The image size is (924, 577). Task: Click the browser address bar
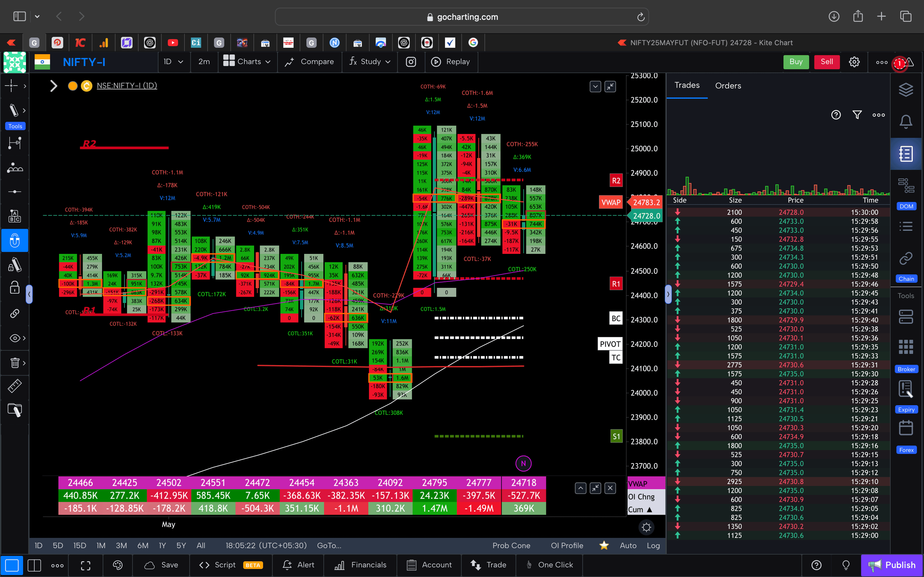[462, 16]
